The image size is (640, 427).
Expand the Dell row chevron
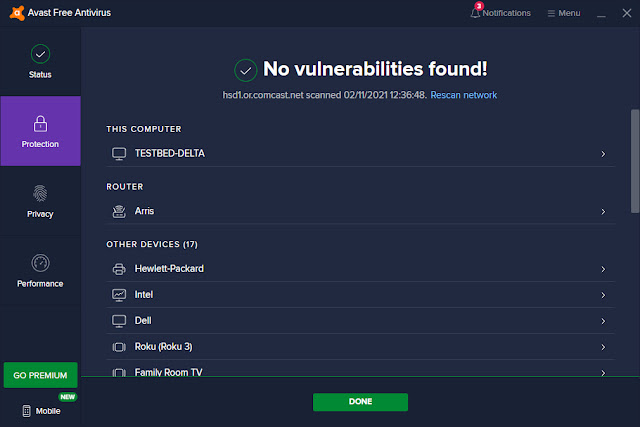point(603,321)
